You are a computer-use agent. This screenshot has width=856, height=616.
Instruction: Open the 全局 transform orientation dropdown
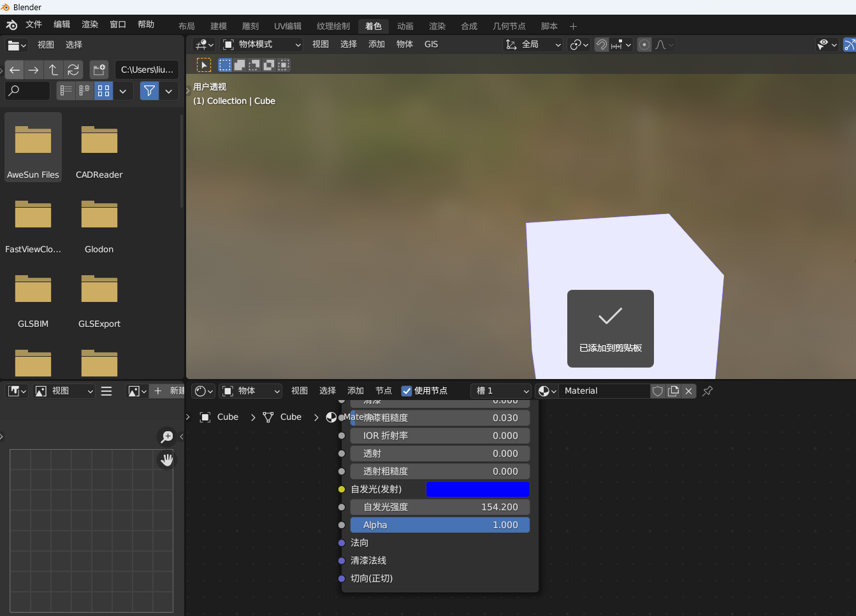[x=533, y=45]
